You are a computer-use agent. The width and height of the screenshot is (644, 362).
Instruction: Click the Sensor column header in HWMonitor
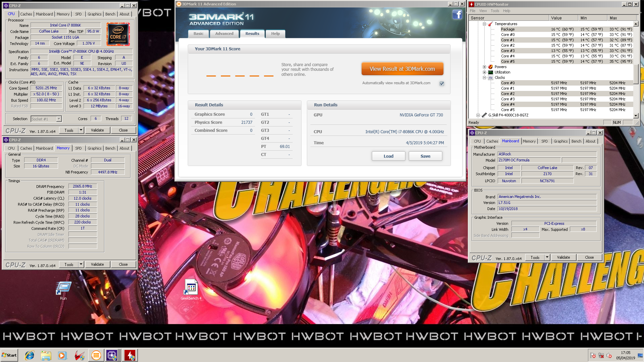pyautogui.click(x=509, y=18)
